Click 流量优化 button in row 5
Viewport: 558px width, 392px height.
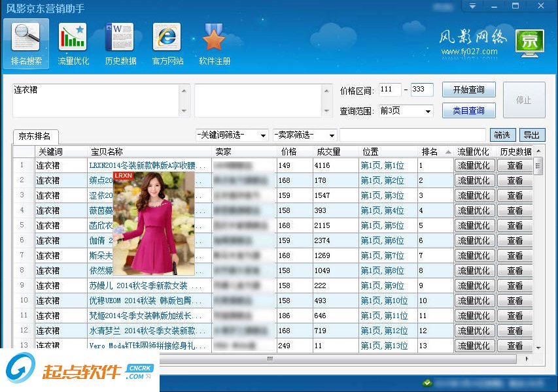pos(474,225)
